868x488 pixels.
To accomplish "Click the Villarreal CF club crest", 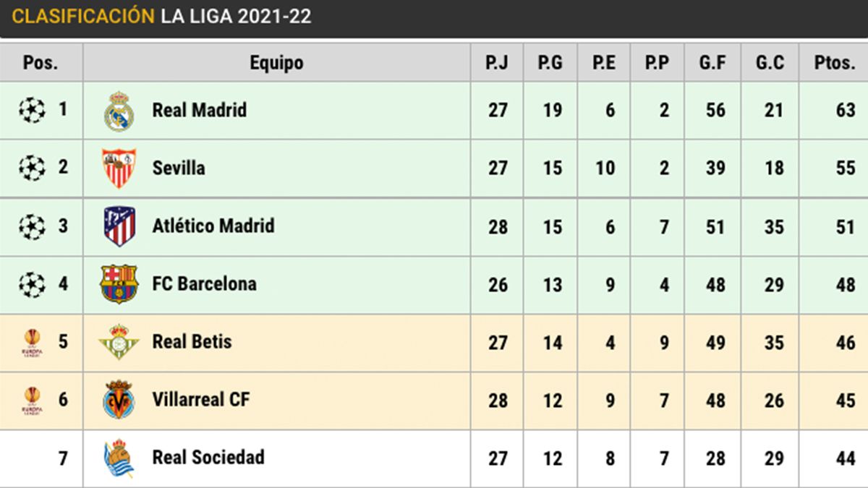I will pos(119,400).
